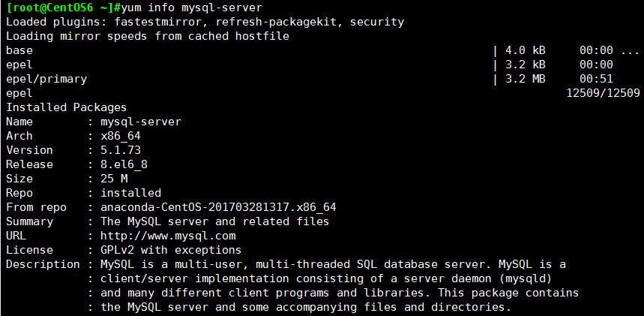
Task: Click the 'base' repository row
Action: point(322,50)
